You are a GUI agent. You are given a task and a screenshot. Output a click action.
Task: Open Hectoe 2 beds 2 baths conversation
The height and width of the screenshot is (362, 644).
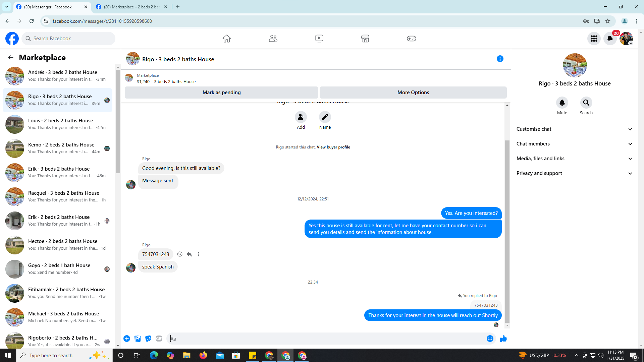pos(58,245)
